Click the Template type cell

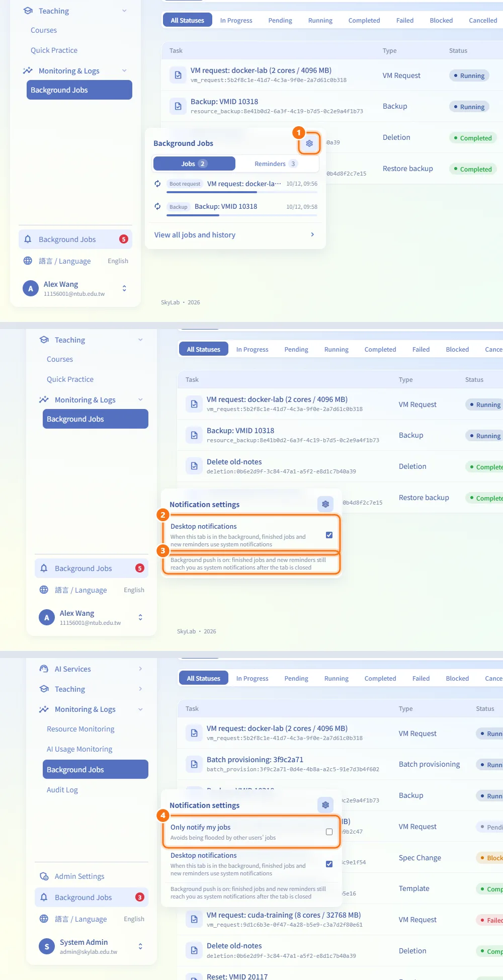tap(414, 888)
